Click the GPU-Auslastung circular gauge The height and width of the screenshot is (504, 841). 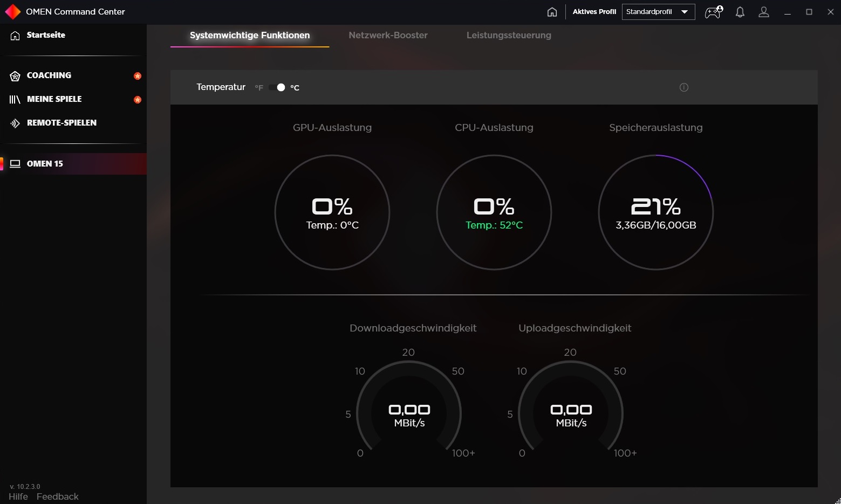pyautogui.click(x=332, y=212)
